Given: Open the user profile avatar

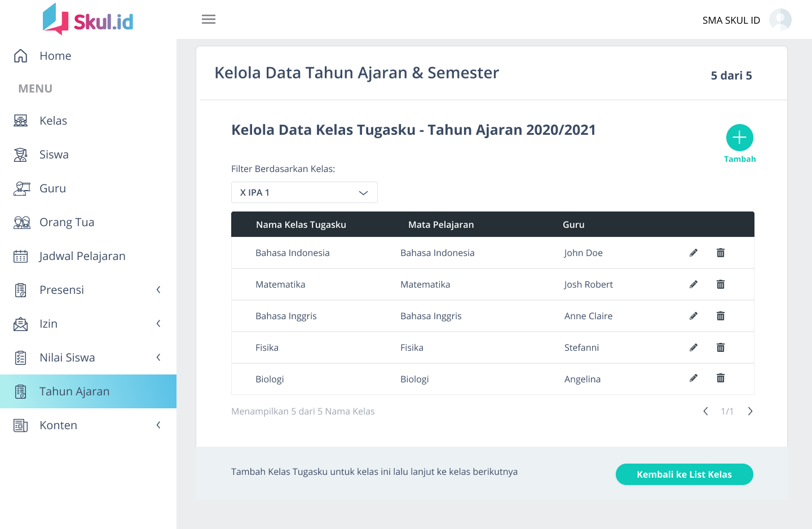Looking at the screenshot, I should point(780,20).
